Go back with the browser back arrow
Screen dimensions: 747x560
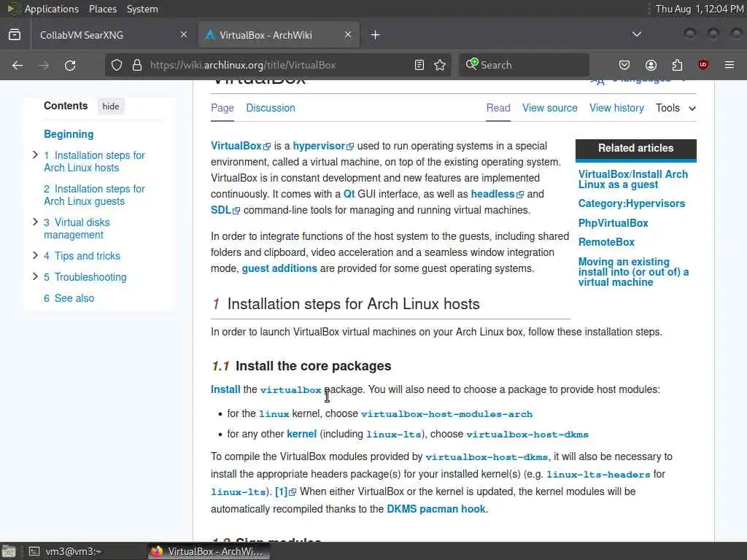(18, 65)
